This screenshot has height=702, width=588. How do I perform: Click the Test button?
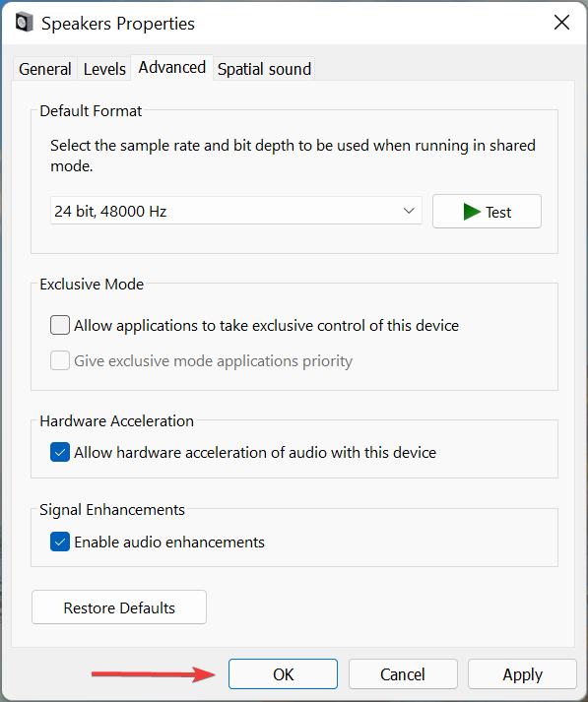487,212
